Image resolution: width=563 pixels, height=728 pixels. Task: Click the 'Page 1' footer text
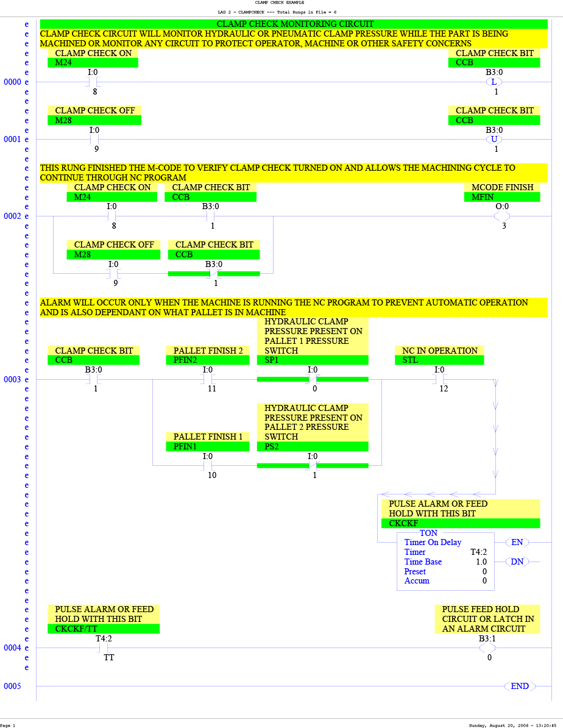(x=7, y=725)
